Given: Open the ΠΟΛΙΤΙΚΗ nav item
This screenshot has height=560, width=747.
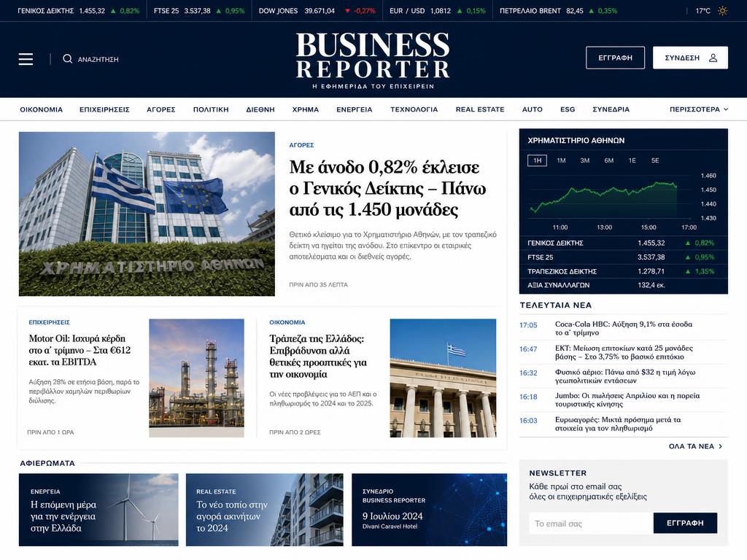Looking at the screenshot, I should [x=211, y=109].
